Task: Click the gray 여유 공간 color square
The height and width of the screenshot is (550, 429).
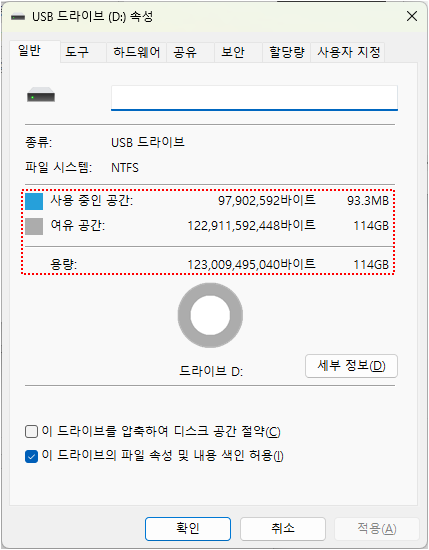Action: (34, 226)
